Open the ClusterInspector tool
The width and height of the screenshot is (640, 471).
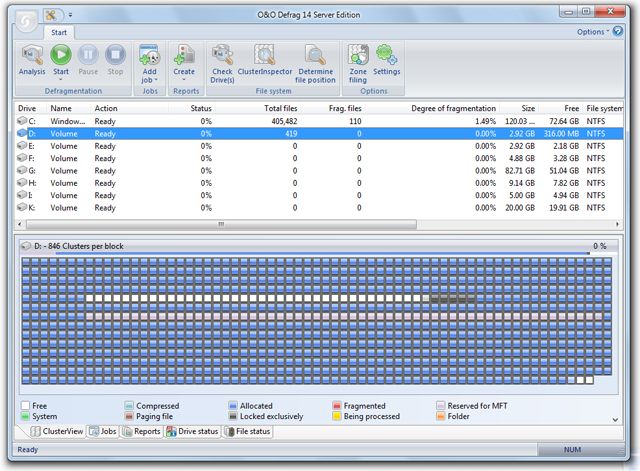(264, 60)
